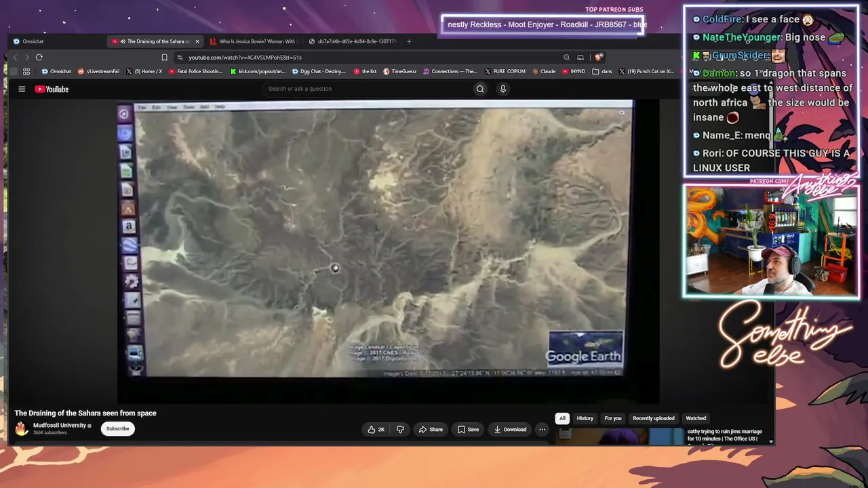
Task: Open the Dgg Chat - Destiny bookmark
Action: (319, 71)
